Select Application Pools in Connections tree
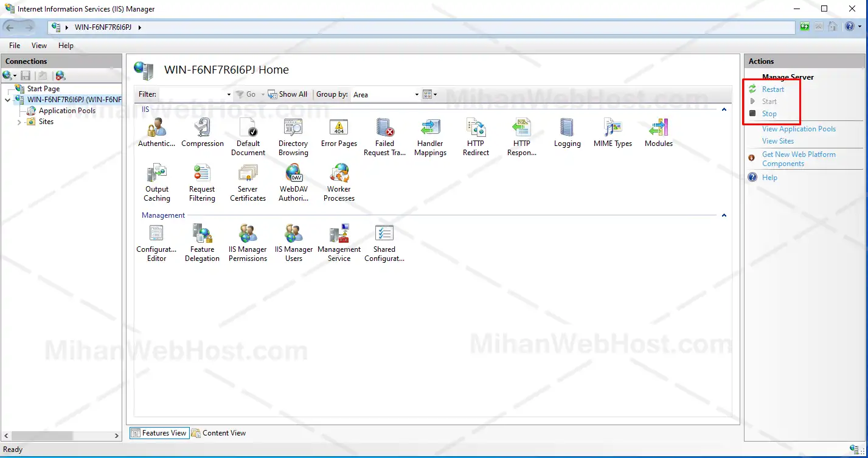The width and height of the screenshot is (868, 458). pyautogui.click(x=67, y=111)
